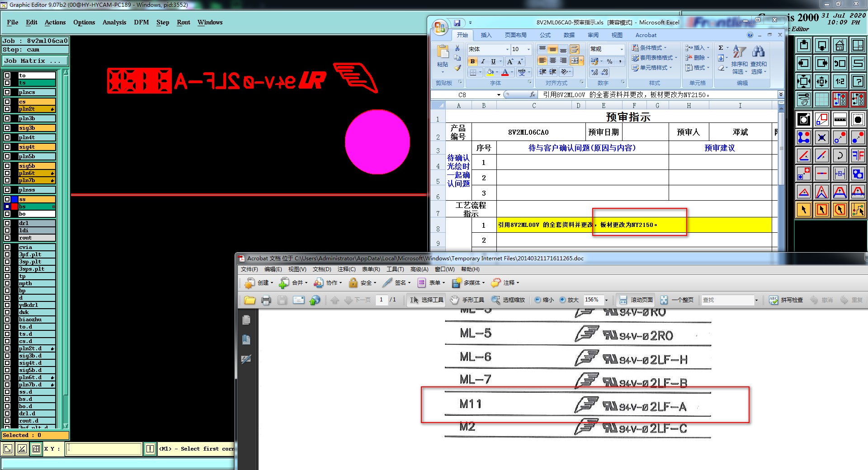This screenshot has height=470, width=868.
Task: Click Format Painter brush in Excel
Action: (x=458, y=68)
